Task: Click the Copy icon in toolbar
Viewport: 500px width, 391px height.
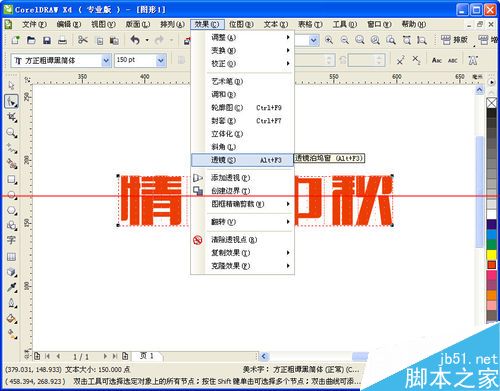Action: 100,41
